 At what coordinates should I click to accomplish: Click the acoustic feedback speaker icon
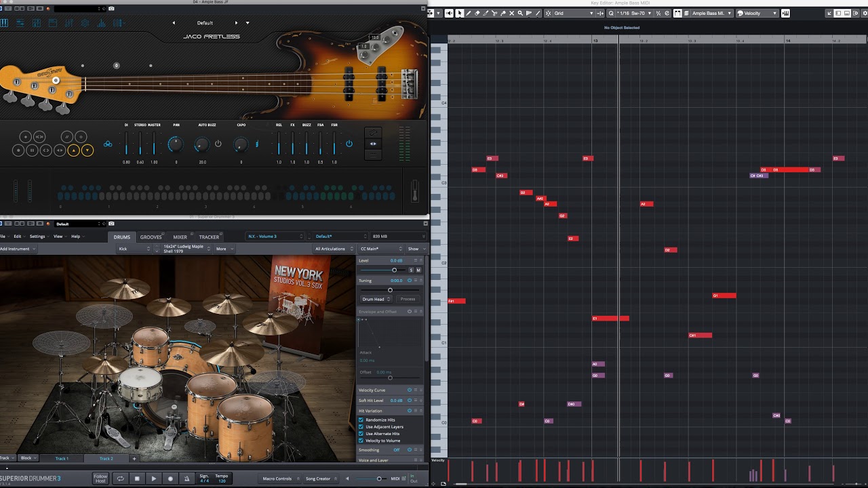click(449, 13)
